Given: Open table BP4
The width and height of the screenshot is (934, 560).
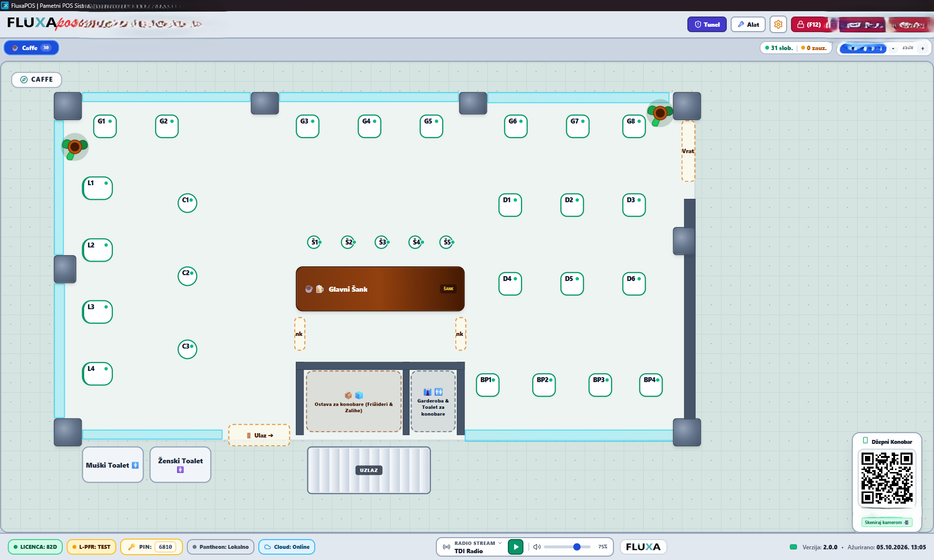Looking at the screenshot, I should pyautogui.click(x=651, y=385).
